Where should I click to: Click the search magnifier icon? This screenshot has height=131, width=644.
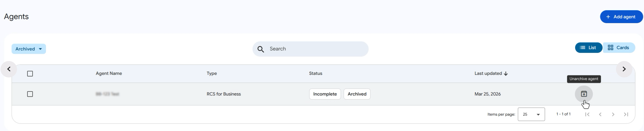(260, 49)
